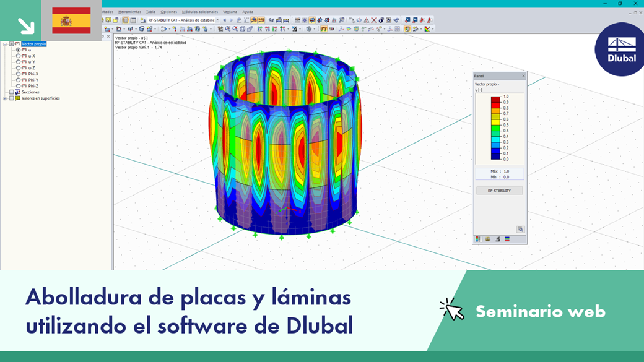644x362 pixels.
Task: Select the u radio button
Action: pyautogui.click(x=18, y=50)
